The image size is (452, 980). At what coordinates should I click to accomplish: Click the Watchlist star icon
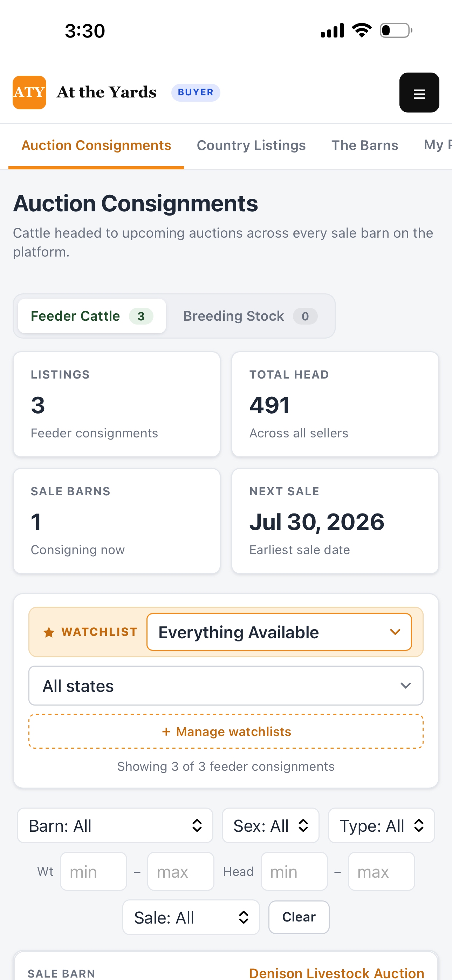(x=49, y=632)
